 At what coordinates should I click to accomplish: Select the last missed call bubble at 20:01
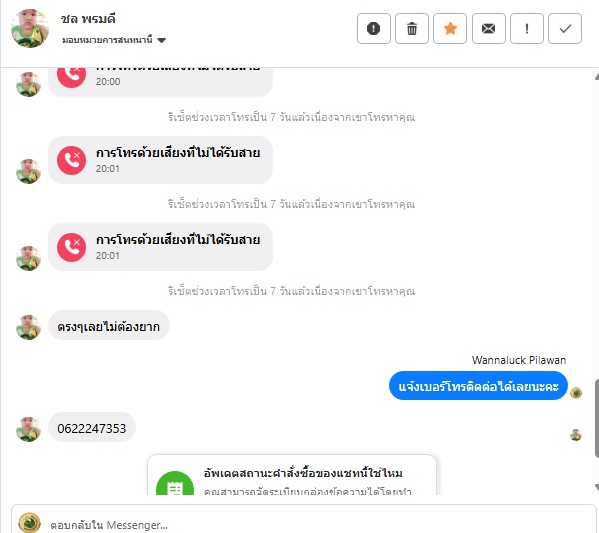tap(160, 247)
